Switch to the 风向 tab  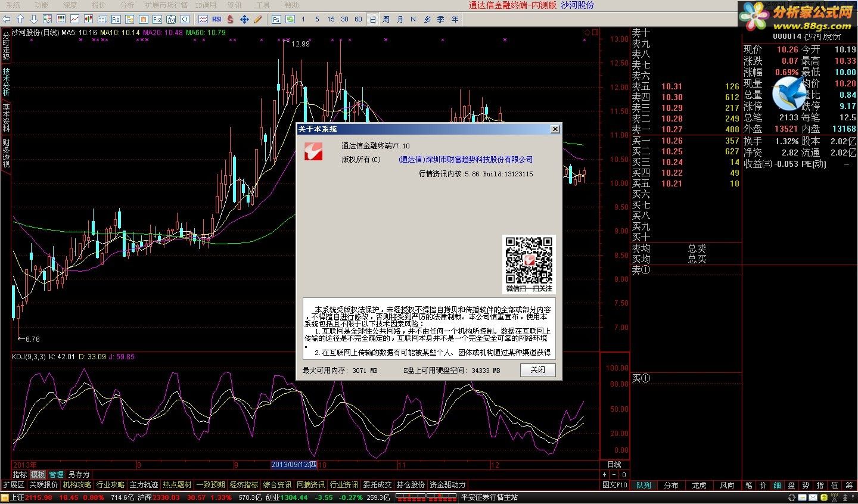[x=727, y=486]
